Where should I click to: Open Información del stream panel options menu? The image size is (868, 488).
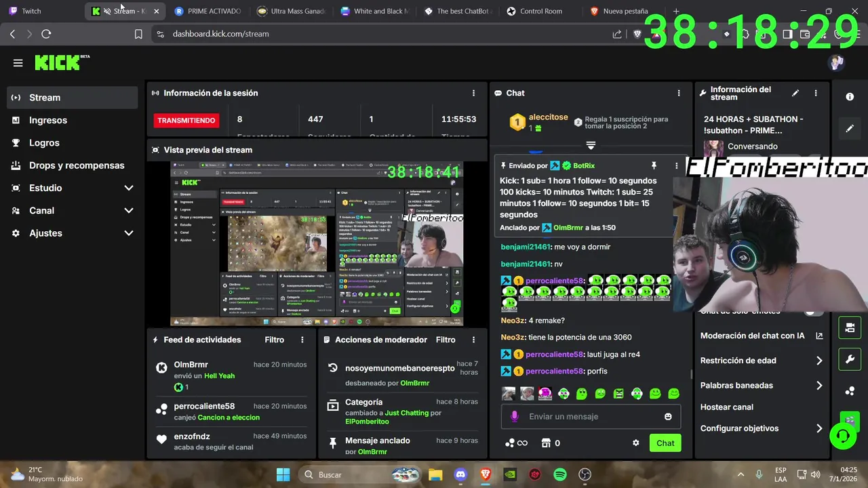click(x=816, y=93)
